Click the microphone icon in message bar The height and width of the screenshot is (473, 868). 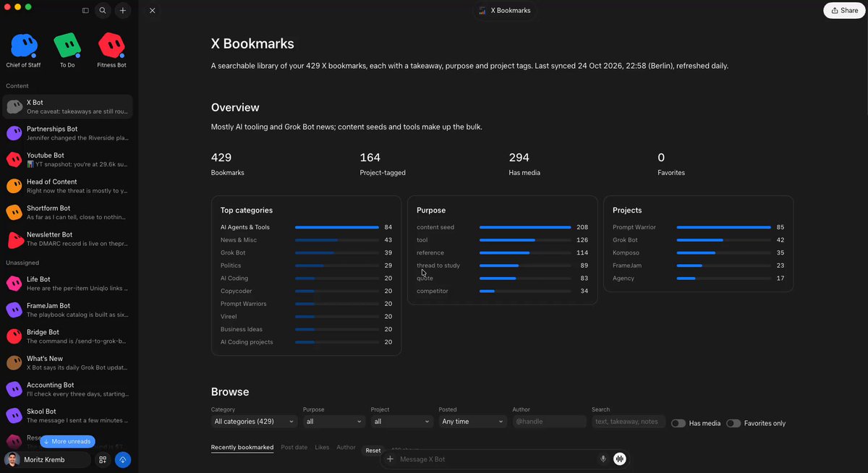pos(603,459)
